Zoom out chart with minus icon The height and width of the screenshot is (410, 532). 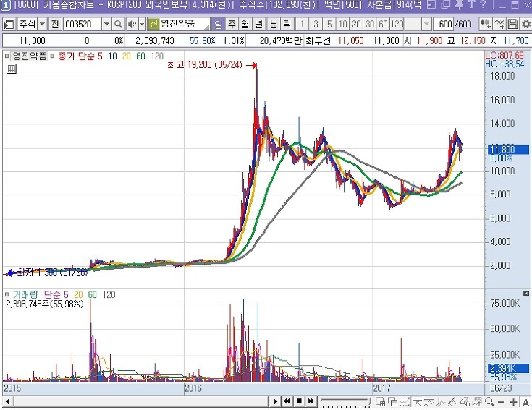501,402
